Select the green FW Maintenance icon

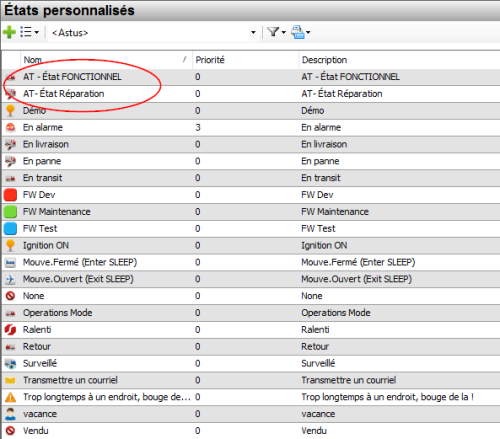(10, 212)
